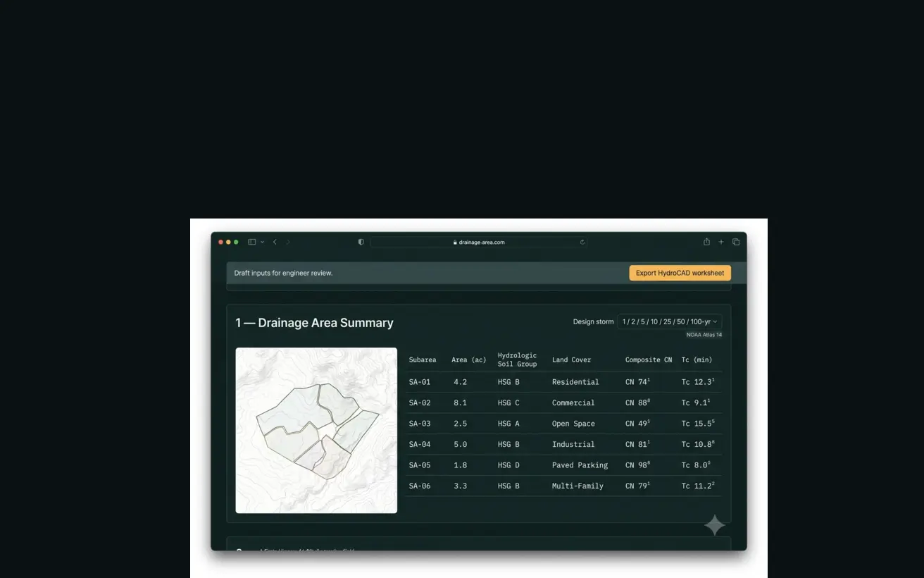This screenshot has height=578, width=924.
Task: Click the Drainage Area Summary heading
Action: (314, 323)
